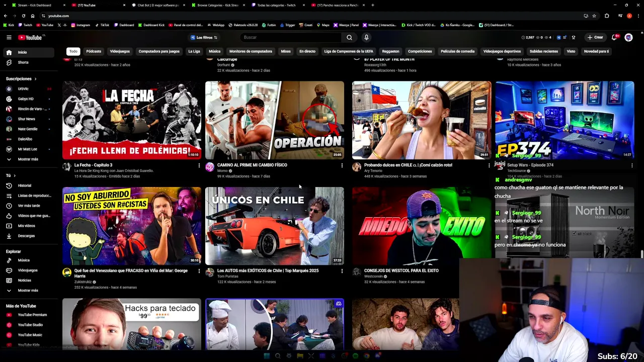
Task: Bookmark this page with the star
Action: 594,16
